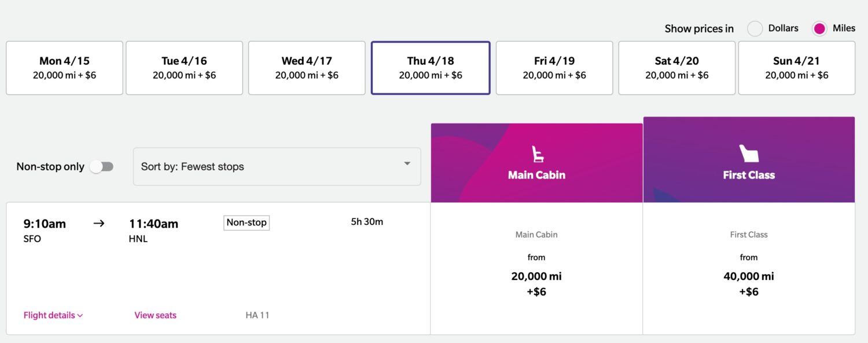This screenshot has height=343, width=868.
Task: Select the Dollars radio button
Action: click(755, 28)
